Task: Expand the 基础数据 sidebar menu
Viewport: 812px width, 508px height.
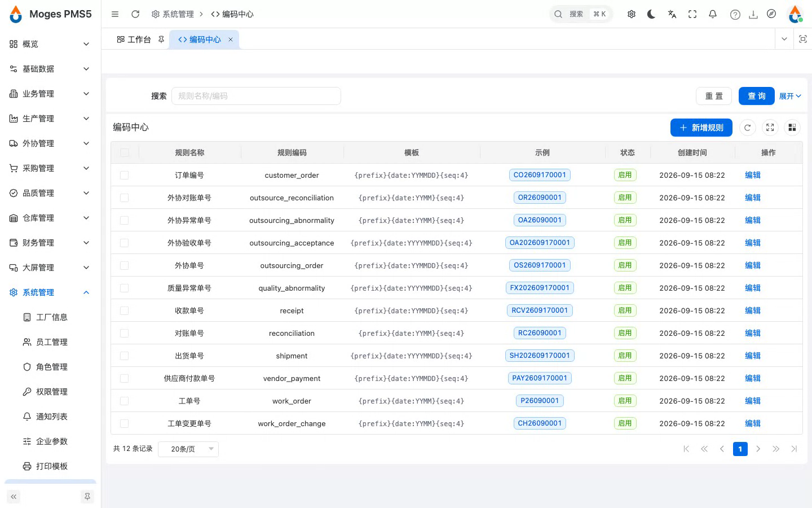Action: click(x=50, y=69)
